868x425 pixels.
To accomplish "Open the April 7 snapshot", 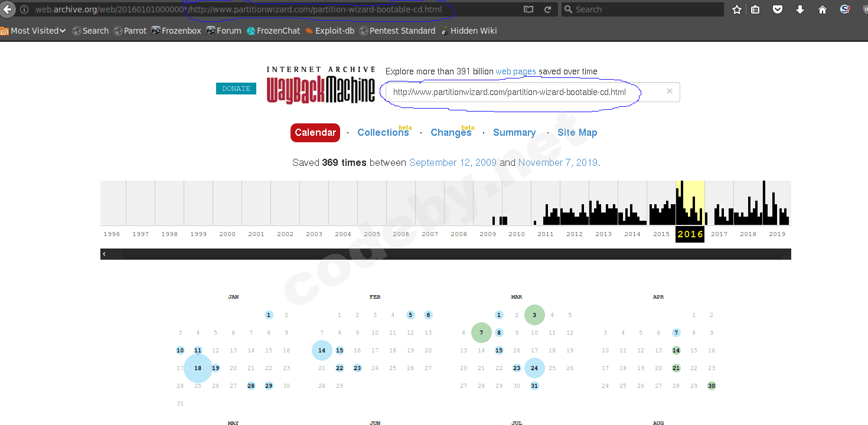I will 676,333.
